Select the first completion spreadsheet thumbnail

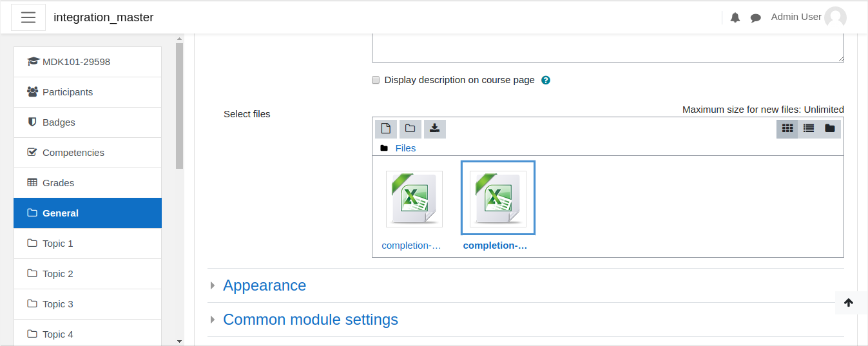[414, 199]
